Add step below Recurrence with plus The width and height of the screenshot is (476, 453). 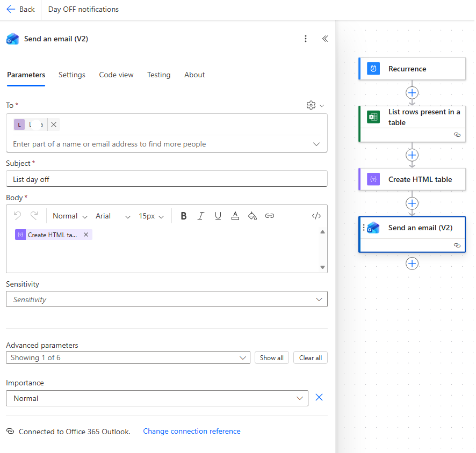point(412,93)
